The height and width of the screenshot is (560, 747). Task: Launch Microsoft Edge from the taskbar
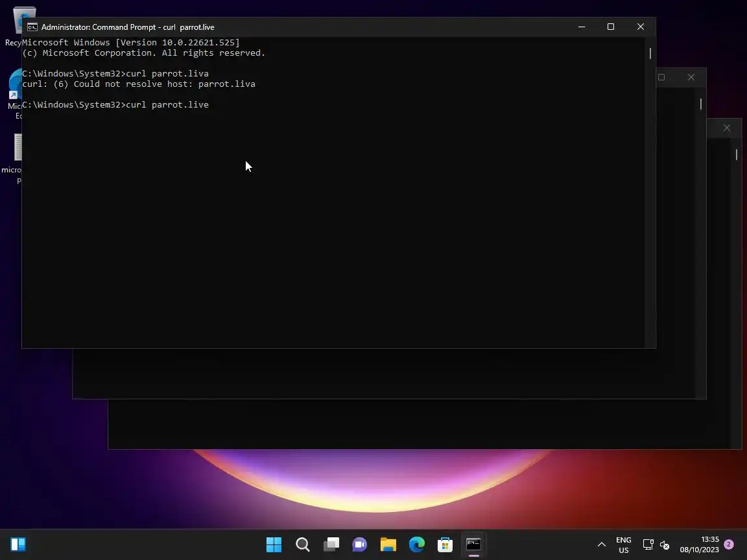(x=417, y=544)
